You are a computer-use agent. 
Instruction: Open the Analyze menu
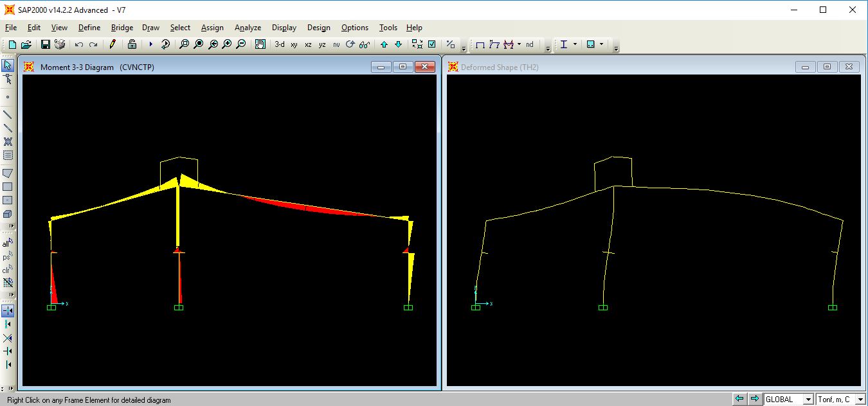[248, 28]
